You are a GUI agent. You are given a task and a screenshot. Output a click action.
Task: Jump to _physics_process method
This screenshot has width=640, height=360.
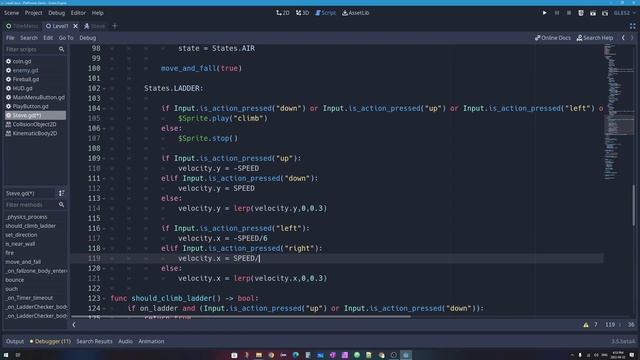[x=26, y=217]
